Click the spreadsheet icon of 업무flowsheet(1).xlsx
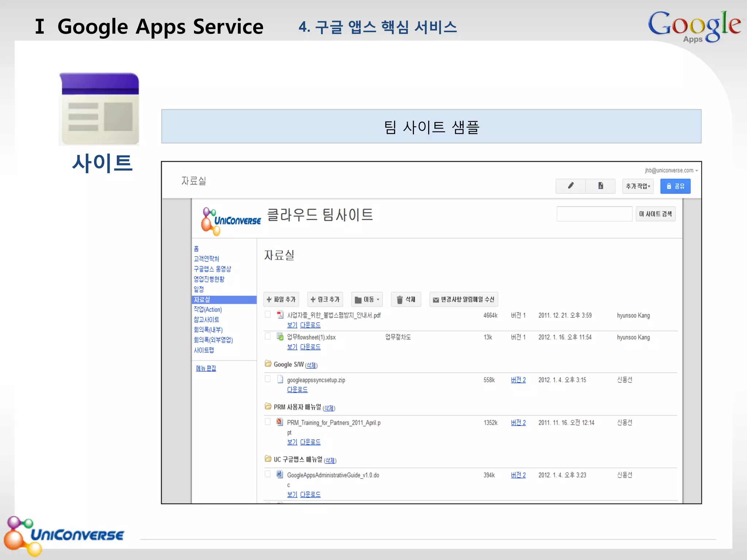The width and height of the screenshot is (747, 560). [280, 336]
